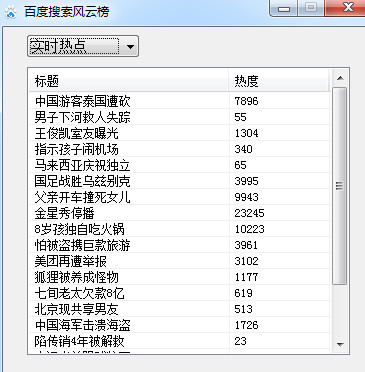
Task: Click the scrollbar down arrow
Action: tap(340, 344)
